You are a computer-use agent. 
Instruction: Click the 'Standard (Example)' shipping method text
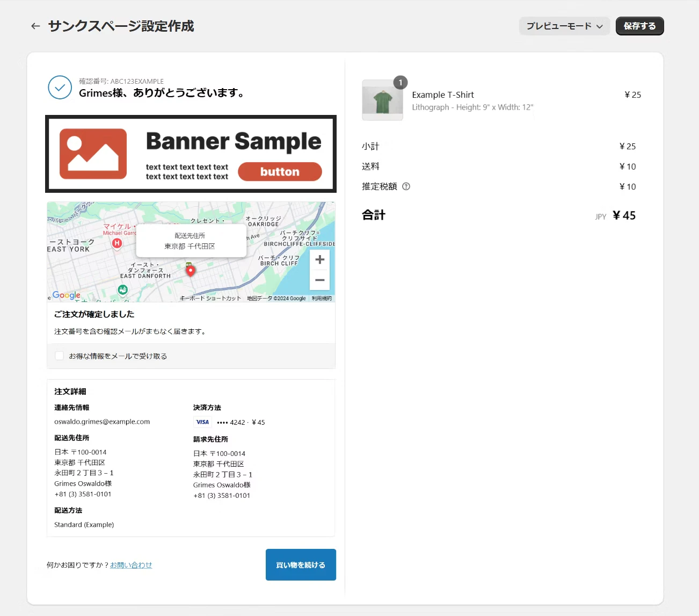click(x=84, y=525)
